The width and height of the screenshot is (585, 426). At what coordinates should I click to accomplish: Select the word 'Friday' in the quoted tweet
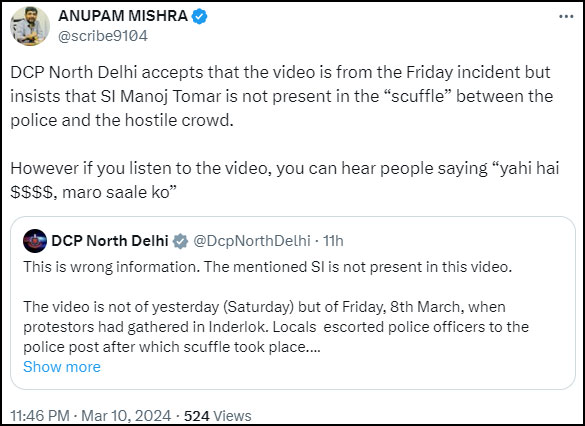tap(363, 307)
